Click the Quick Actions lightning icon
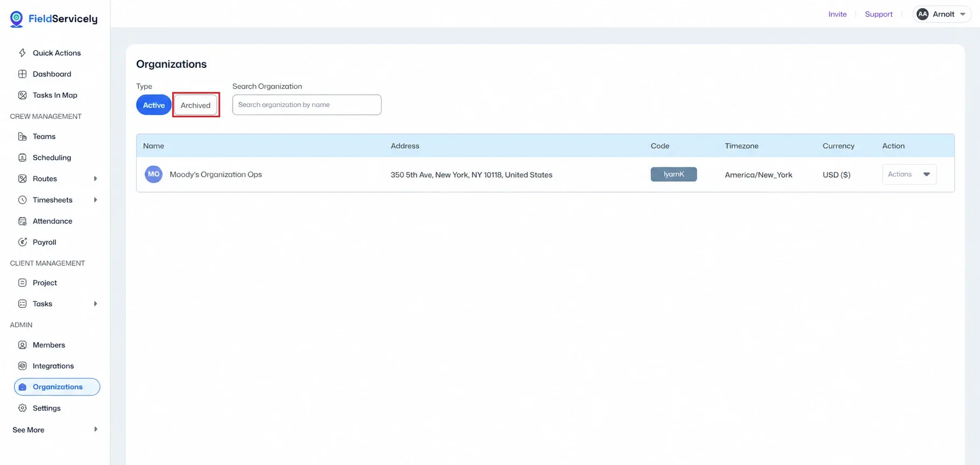Image resolution: width=980 pixels, height=465 pixels. click(22, 53)
